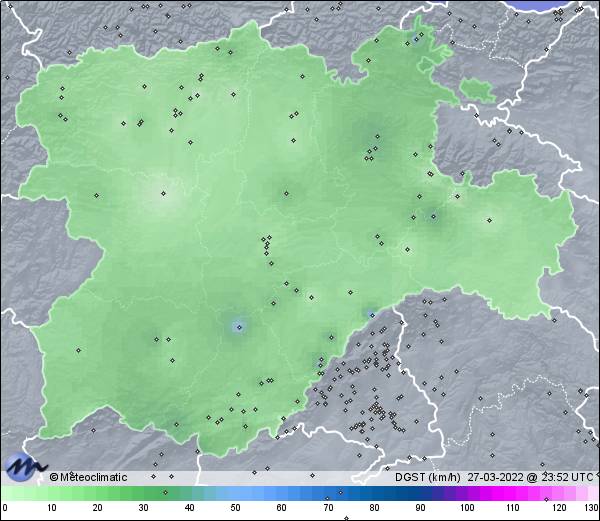Click the scale label 80
600x521 pixels.
(374, 508)
